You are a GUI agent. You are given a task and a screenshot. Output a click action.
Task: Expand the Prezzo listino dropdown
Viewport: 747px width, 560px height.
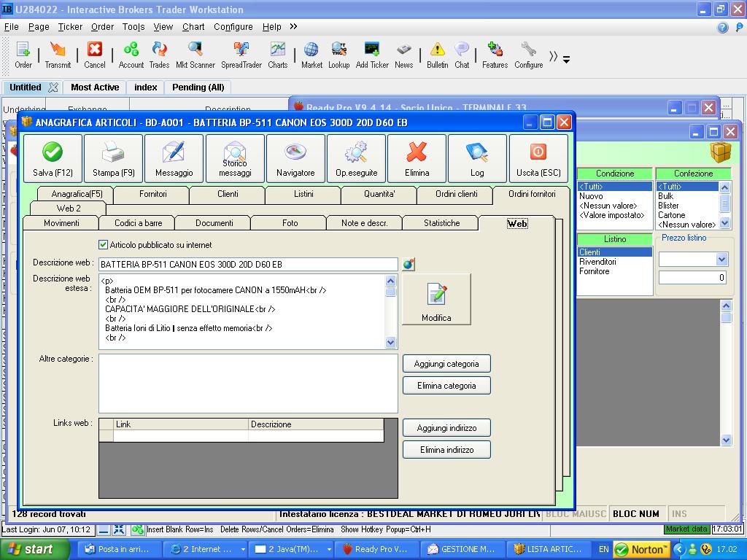click(x=721, y=260)
